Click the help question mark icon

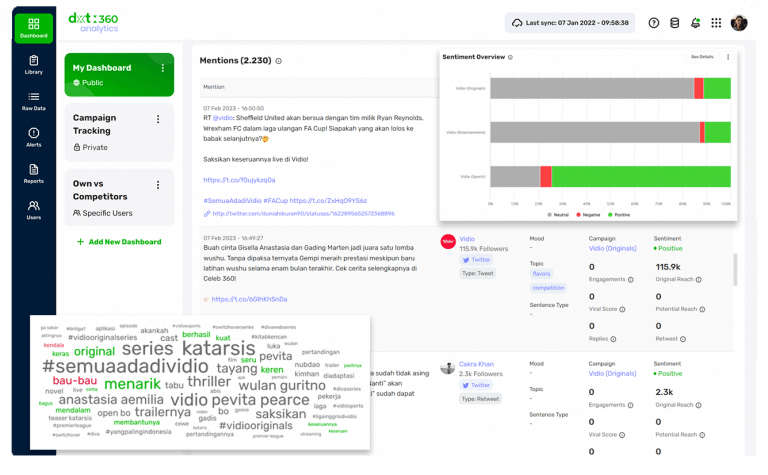coord(653,23)
